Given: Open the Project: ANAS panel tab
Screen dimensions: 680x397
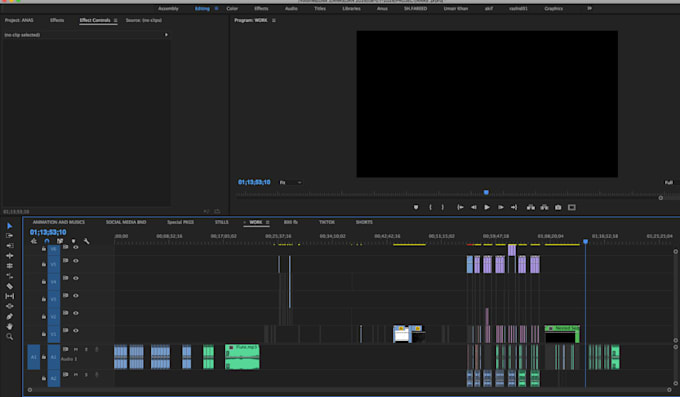Looking at the screenshot, I should click(x=19, y=20).
